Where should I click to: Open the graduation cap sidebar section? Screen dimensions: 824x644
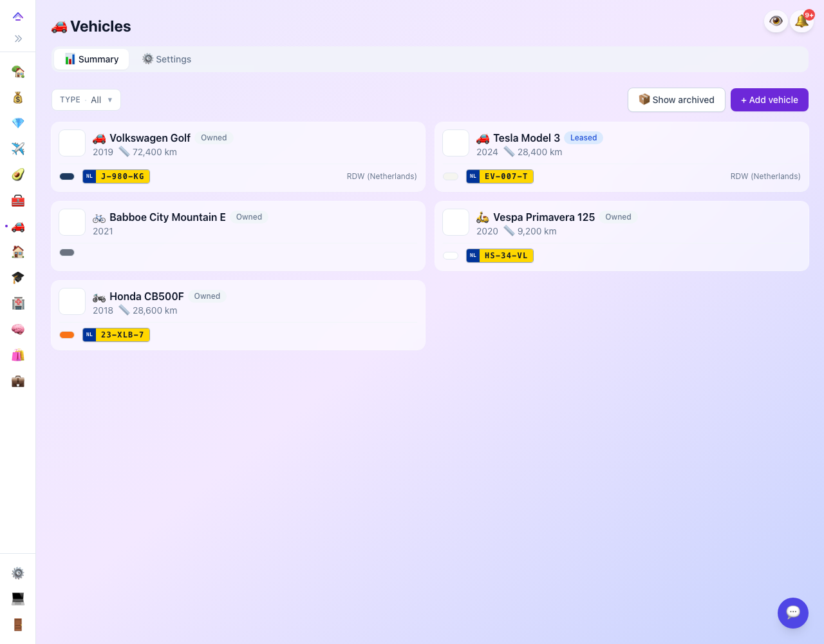(18, 278)
